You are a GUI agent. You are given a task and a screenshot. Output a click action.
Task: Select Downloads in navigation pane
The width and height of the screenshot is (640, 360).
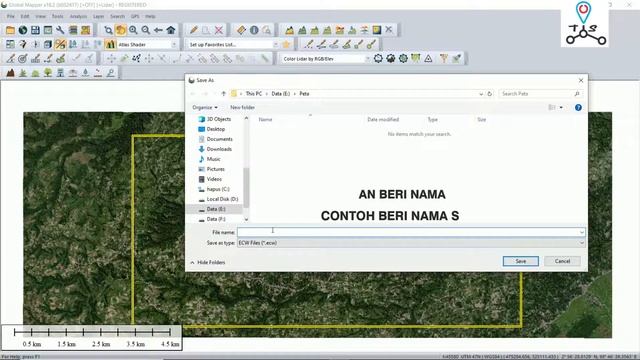(219, 149)
